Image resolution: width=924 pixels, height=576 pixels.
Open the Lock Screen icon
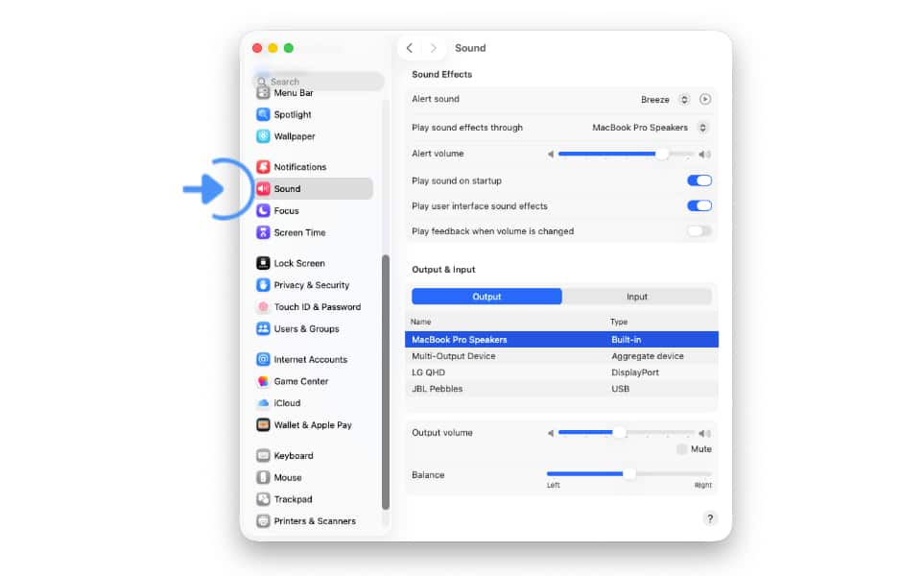263,263
